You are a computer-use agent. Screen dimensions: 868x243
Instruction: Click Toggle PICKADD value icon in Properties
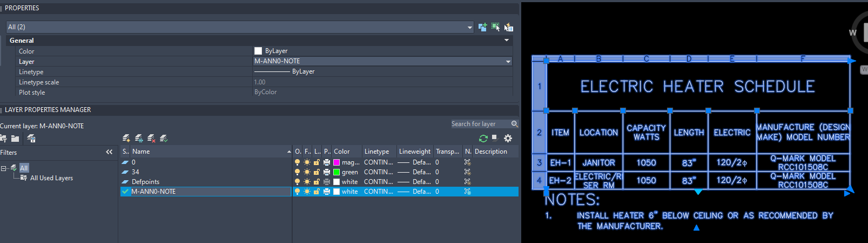click(482, 27)
